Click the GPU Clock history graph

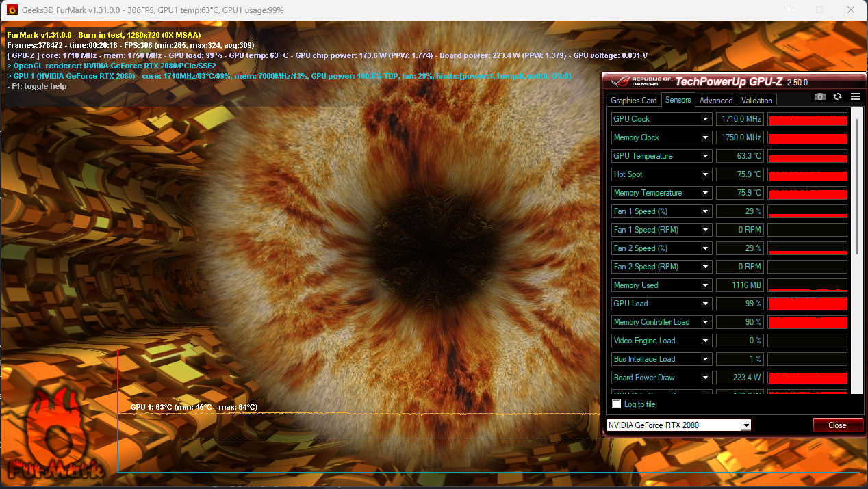click(x=808, y=119)
